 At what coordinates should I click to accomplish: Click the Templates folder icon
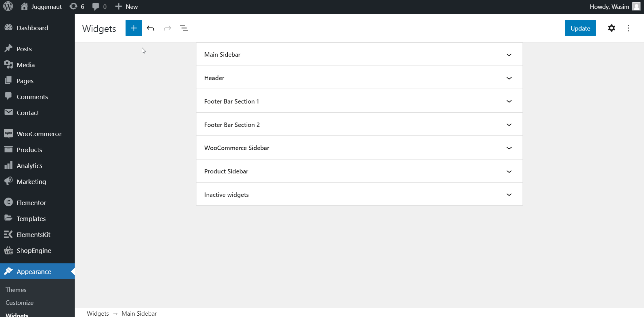point(8,218)
